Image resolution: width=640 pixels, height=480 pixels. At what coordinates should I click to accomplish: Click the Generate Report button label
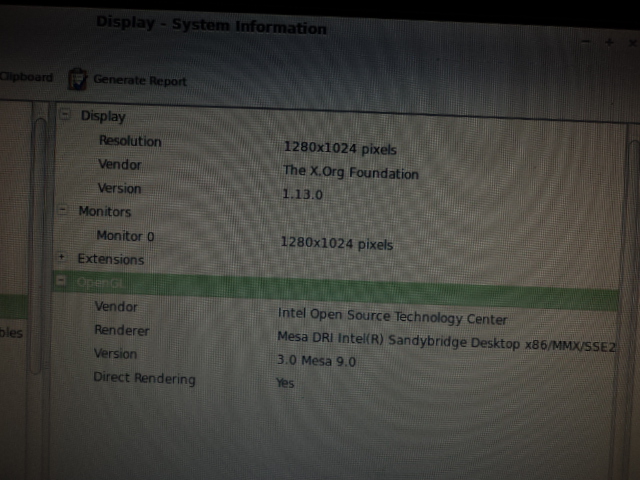click(x=140, y=80)
